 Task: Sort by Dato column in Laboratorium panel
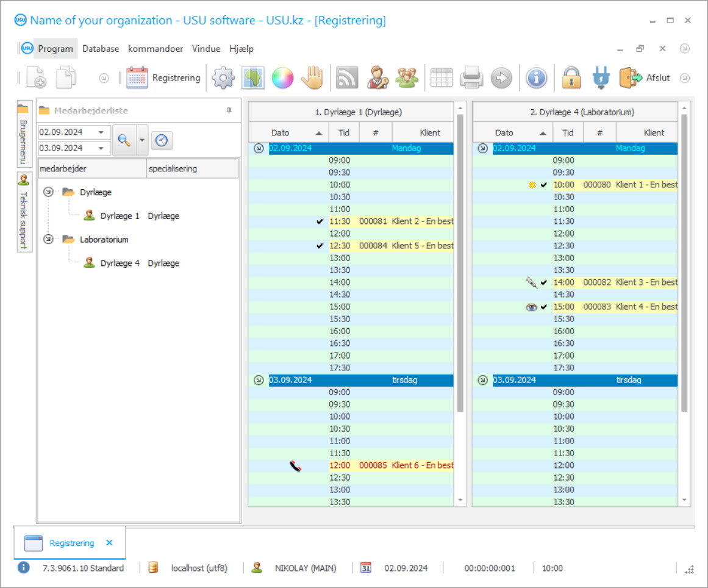tap(512, 133)
